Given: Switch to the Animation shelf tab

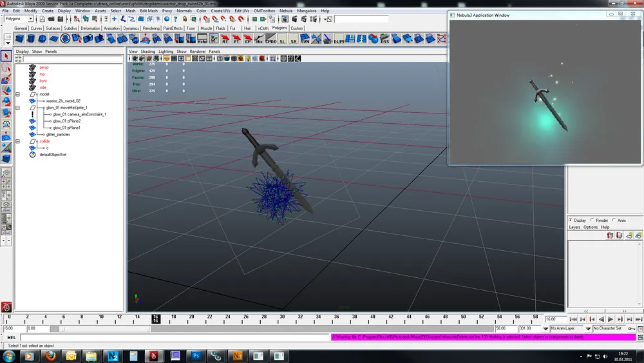Looking at the screenshot, I should tap(111, 28).
